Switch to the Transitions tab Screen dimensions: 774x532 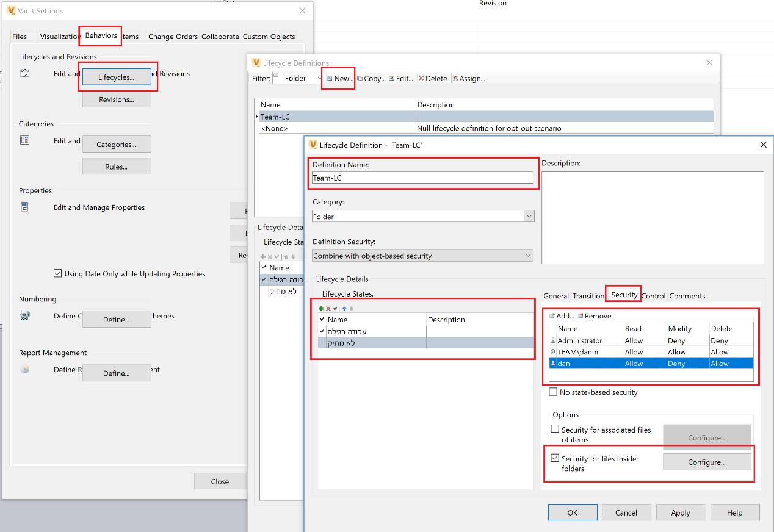click(588, 296)
